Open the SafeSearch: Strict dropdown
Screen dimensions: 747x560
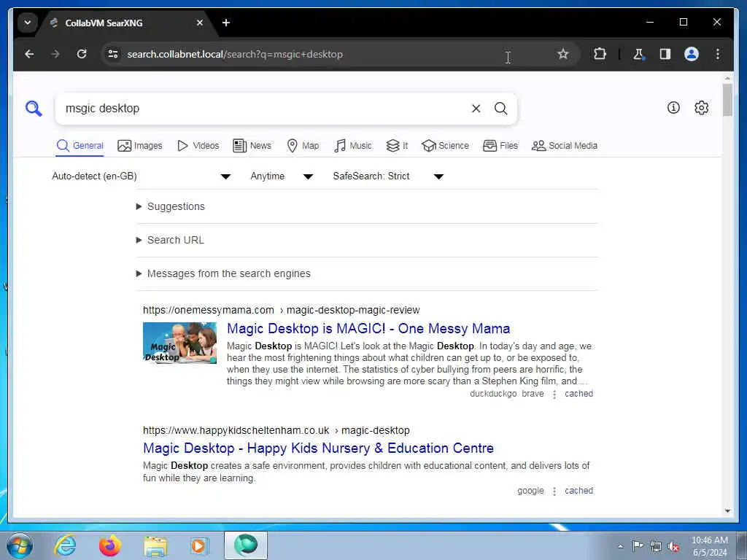coord(388,176)
